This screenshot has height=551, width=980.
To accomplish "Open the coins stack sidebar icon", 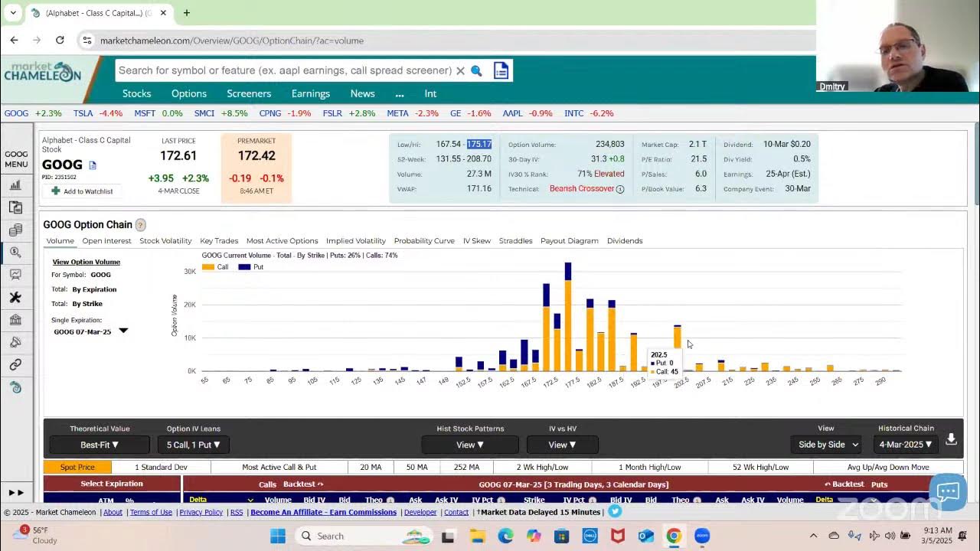I will (15, 230).
